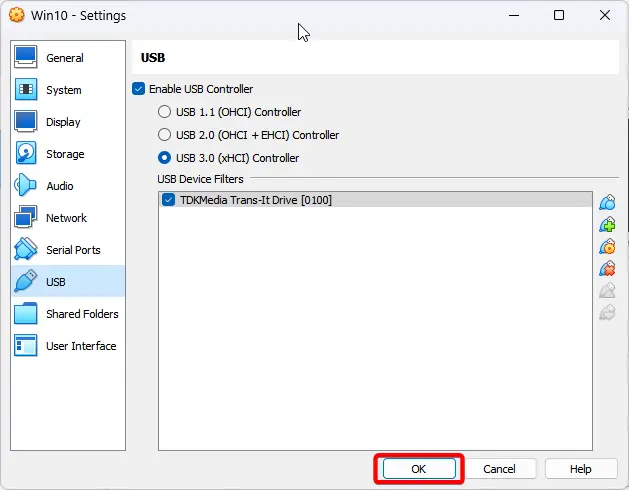Add a new empty USB filter
This screenshot has width=629, height=490.
click(607, 203)
